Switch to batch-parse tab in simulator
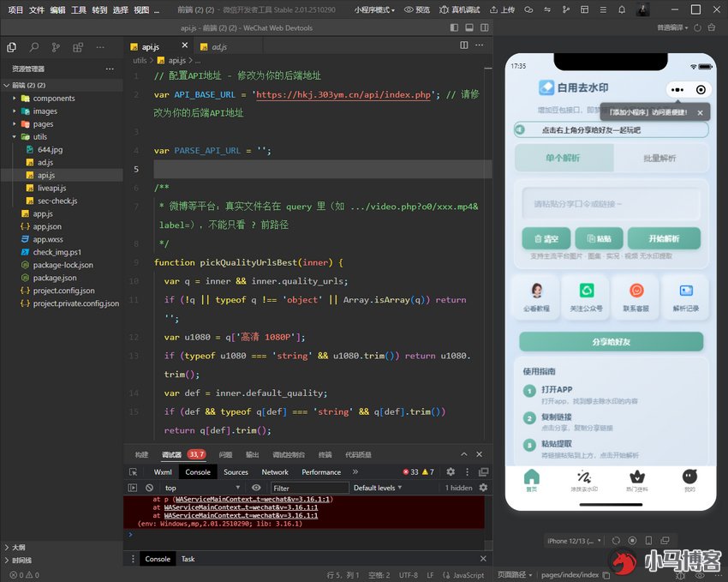728x582 pixels. point(659,159)
